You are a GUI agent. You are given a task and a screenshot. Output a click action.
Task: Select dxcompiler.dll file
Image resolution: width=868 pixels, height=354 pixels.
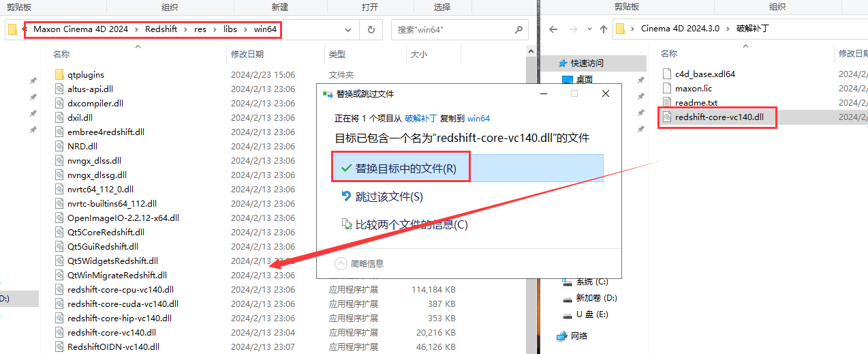tap(95, 104)
